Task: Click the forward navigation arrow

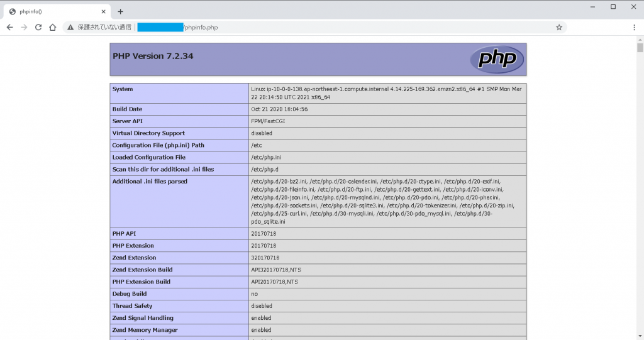Action: click(25, 28)
